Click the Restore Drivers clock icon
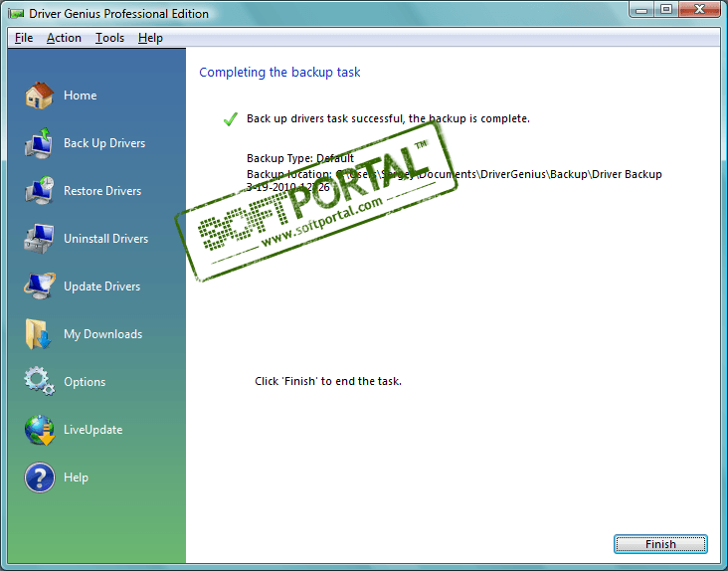This screenshot has height=571, width=728. tap(39, 190)
